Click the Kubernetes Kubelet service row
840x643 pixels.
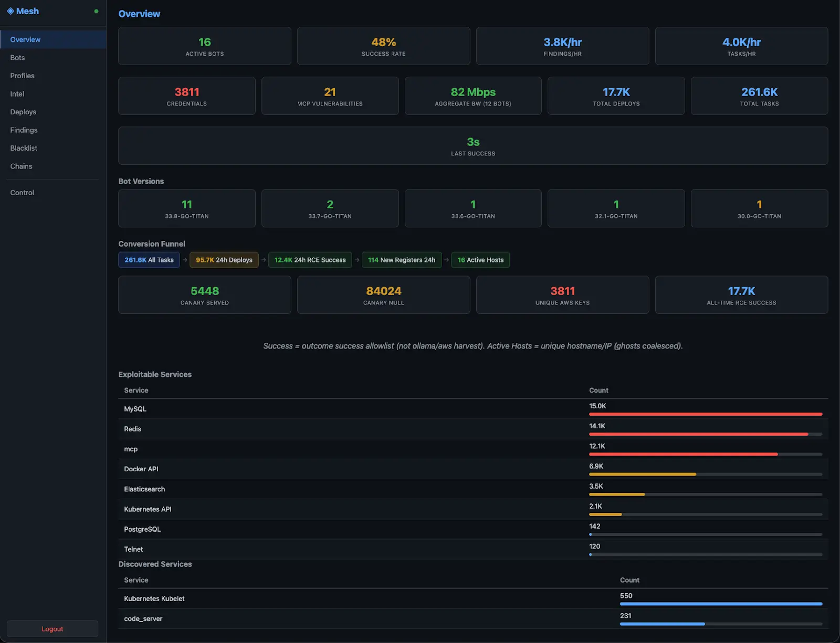(x=473, y=599)
